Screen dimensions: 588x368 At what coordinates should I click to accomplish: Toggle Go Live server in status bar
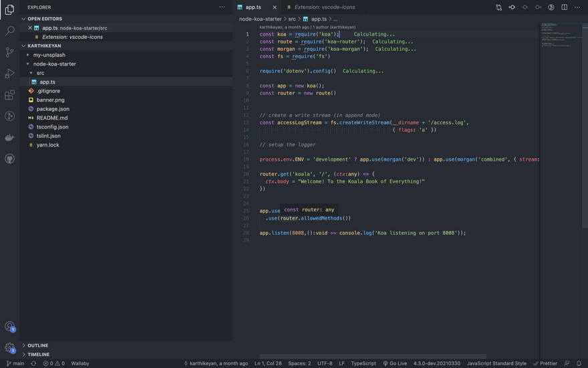395,363
